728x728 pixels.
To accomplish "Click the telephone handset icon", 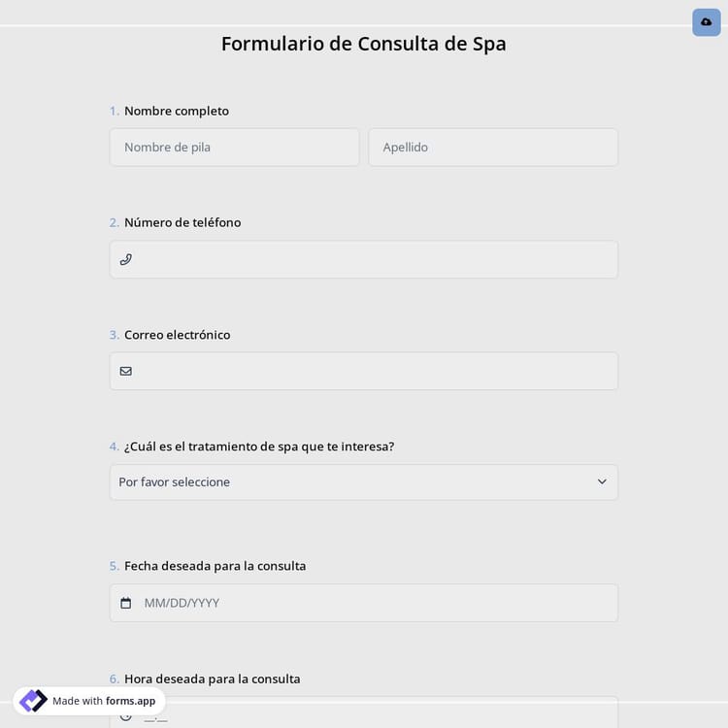I will tap(125, 259).
